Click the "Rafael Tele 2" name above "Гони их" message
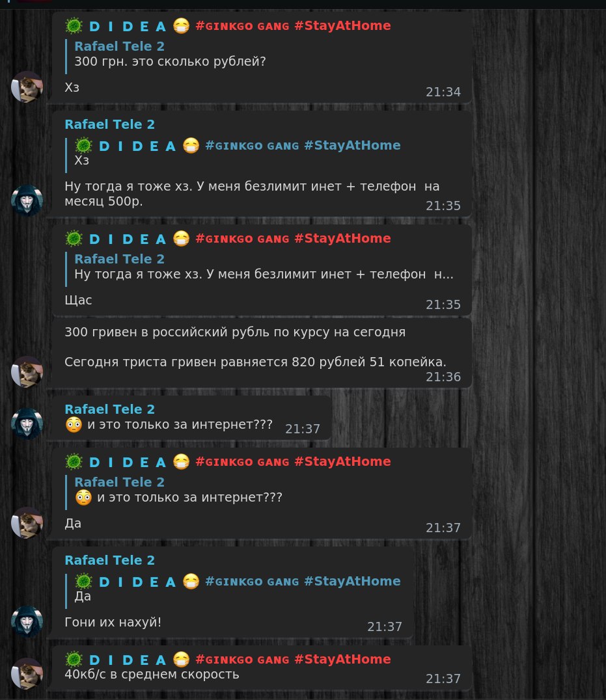606x700 pixels. click(110, 560)
